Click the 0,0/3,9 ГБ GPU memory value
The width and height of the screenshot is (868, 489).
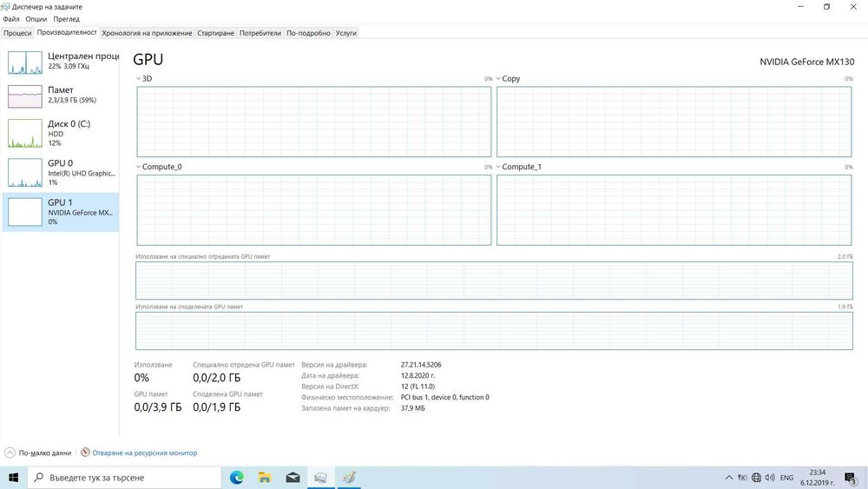pos(158,407)
